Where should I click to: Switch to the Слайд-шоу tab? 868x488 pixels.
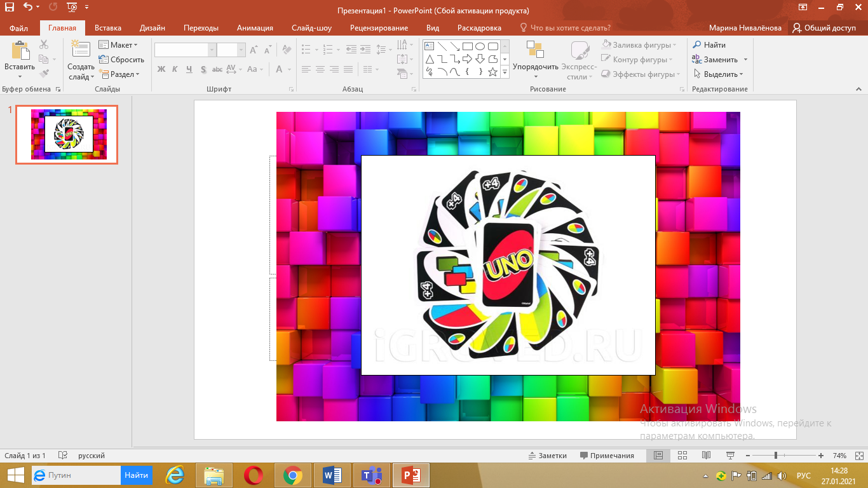311,28
